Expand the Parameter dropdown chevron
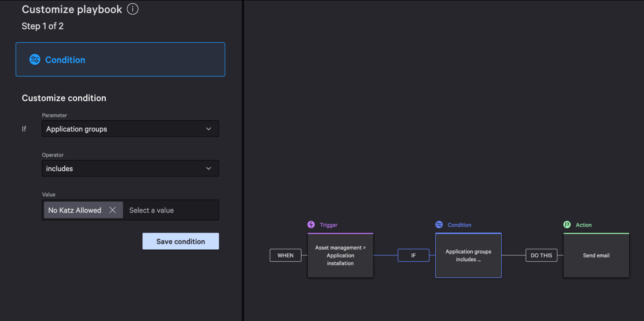 pyautogui.click(x=208, y=129)
